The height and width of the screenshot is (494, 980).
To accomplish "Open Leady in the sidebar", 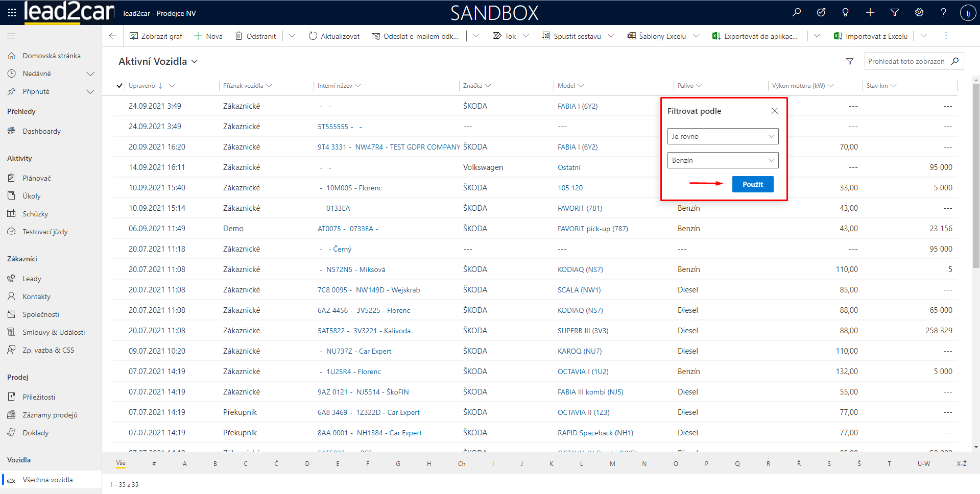I will (32, 279).
